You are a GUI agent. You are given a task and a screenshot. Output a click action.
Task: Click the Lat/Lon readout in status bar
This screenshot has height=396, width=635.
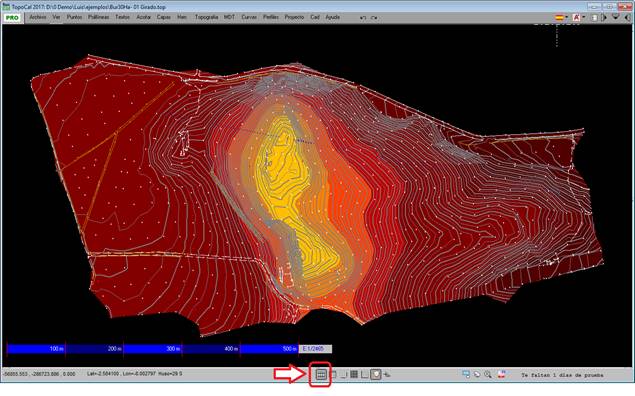[134, 374]
